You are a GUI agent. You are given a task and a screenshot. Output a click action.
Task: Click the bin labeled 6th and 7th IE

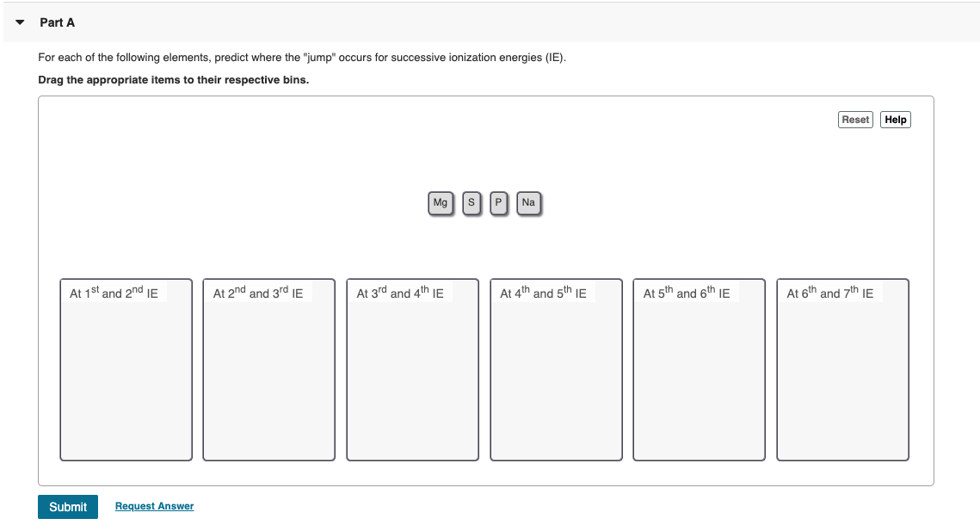[x=842, y=370]
